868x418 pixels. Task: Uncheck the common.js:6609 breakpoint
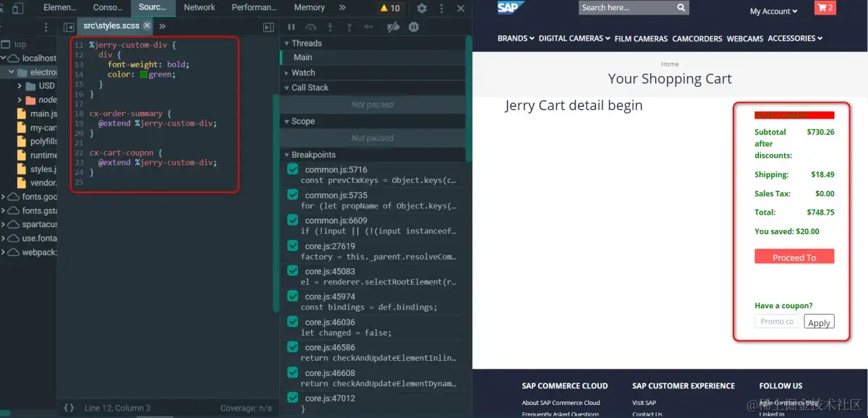[x=292, y=220]
